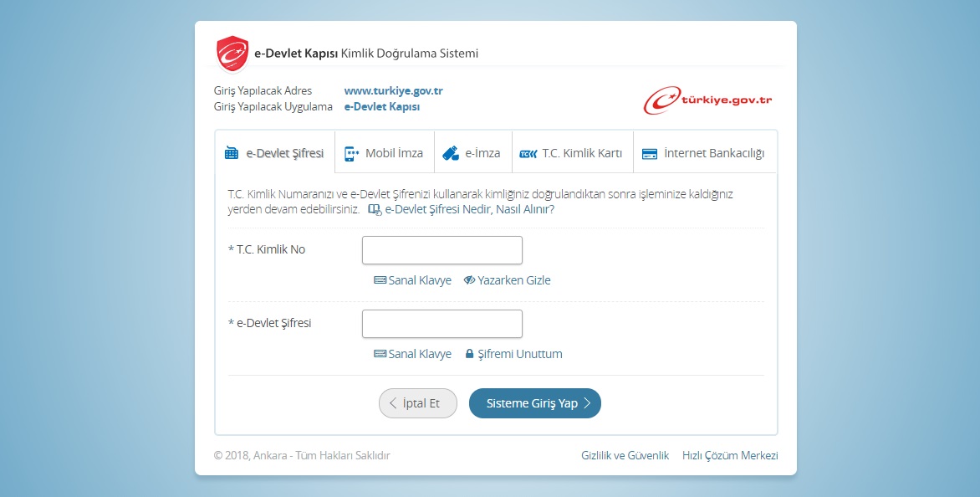Viewport: 980px width, 497px height.
Task: Click the Sisteme Giriş Yap button
Action: [x=535, y=403]
